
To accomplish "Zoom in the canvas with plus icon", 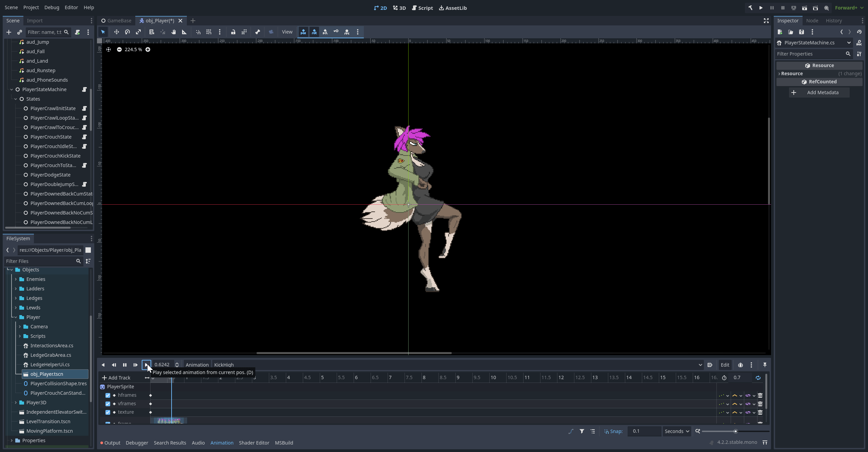I will point(148,49).
